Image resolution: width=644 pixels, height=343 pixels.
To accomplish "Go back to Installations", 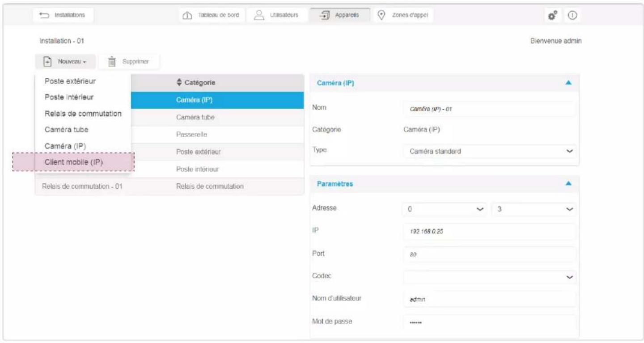I will [63, 15].
